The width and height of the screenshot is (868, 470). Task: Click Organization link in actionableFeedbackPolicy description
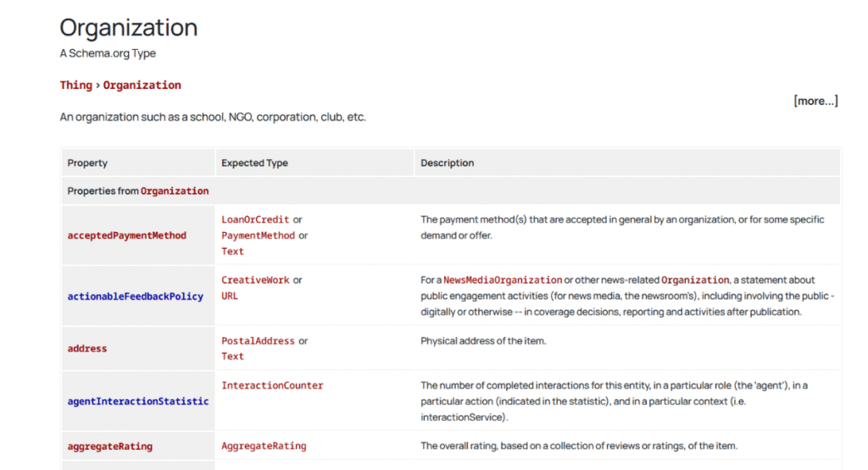(x=694, y=280)
